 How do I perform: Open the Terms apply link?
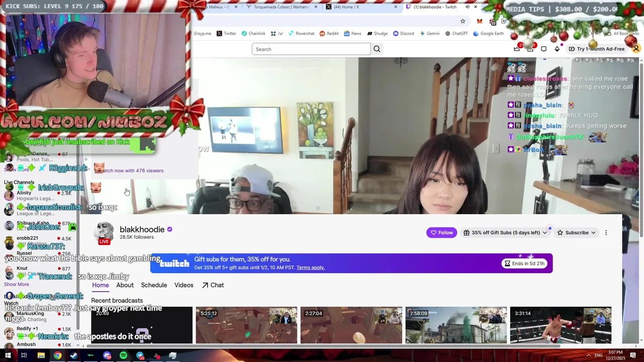pyautogui.click(x=310, y=267)
